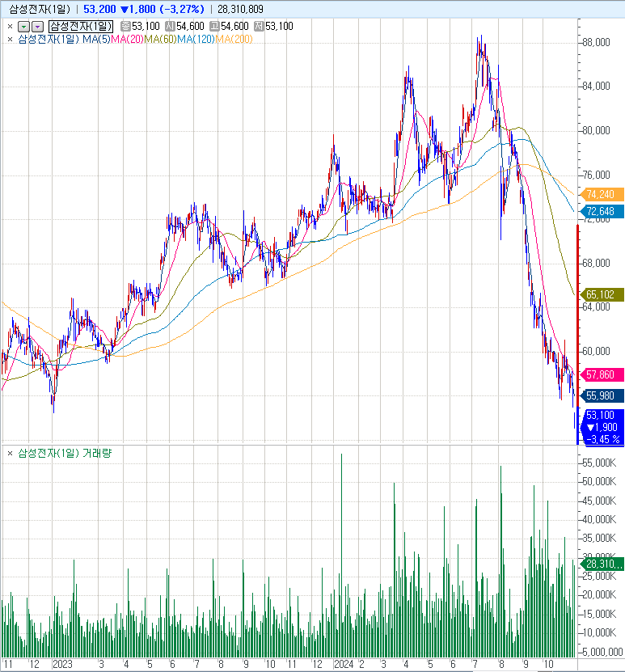Click the 65,102 olive price tag
The width and height of the screenshot is (625, 672).
(x=600, y=295)
